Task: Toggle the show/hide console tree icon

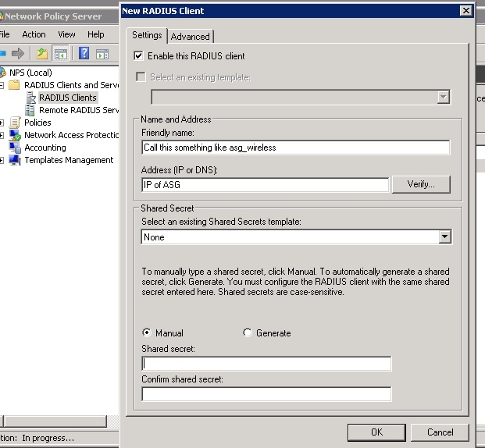Action: 61,54
